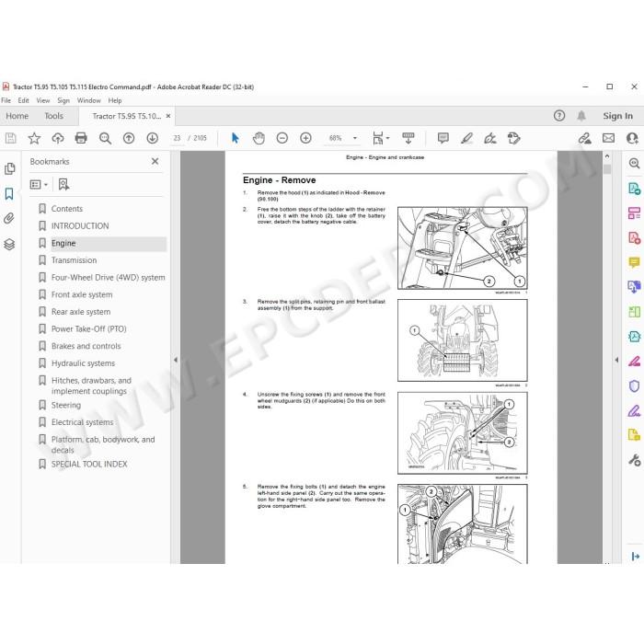Add a sticky note comment

[x=443, y=138]
